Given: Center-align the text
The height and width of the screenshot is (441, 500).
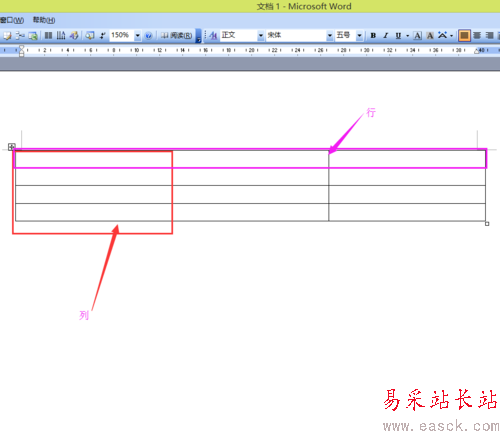Looking at the screenshot, I should pos(477,35).
